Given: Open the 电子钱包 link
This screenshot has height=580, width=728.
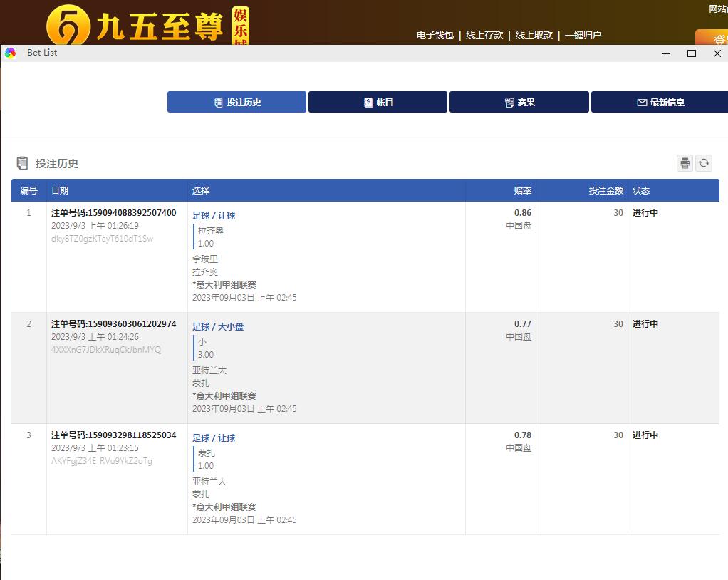Looking at the screenshot, I should point(435,35).
